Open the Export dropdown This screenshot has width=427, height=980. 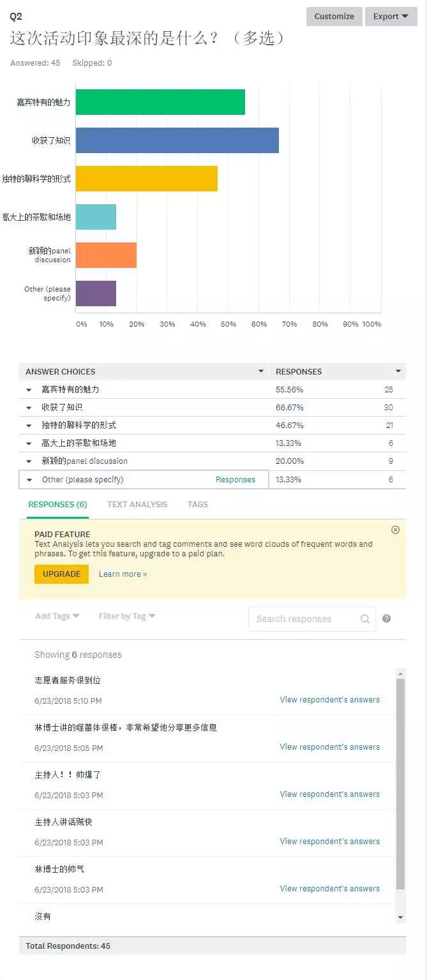[x=391, y=17]
